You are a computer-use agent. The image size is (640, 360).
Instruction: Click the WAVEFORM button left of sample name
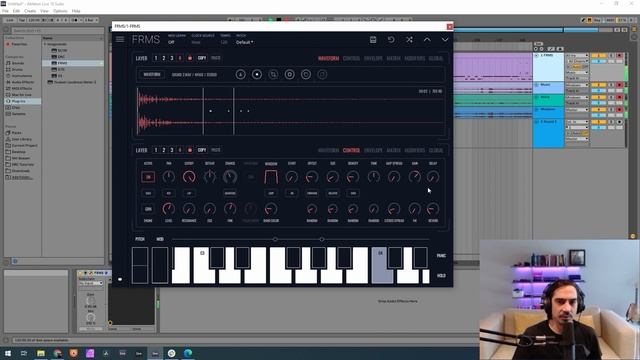click(152, 75)
